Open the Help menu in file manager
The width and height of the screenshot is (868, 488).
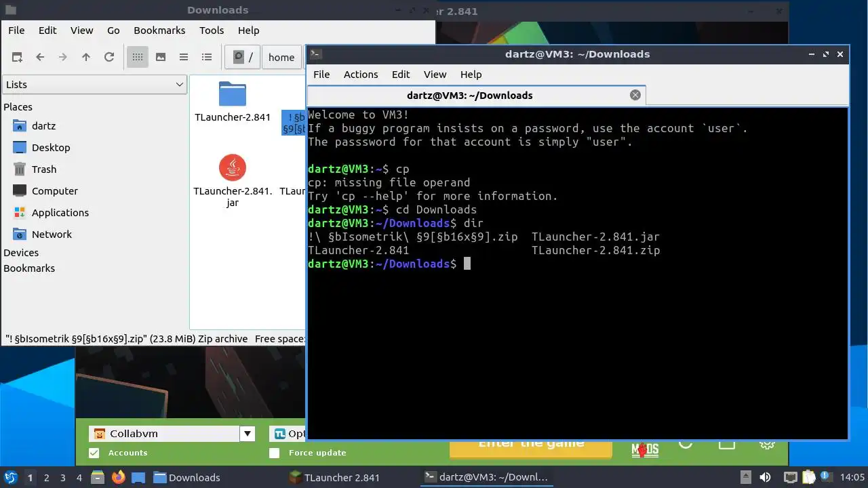[249, 30]
